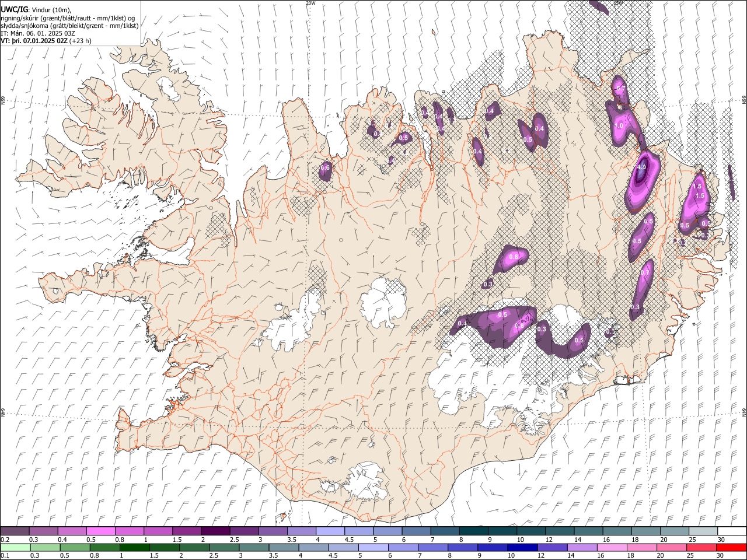This screenshot has width=747, height=560.
Task: Click upper legend swatch between 8 and 9
Action: click(474, 531)
